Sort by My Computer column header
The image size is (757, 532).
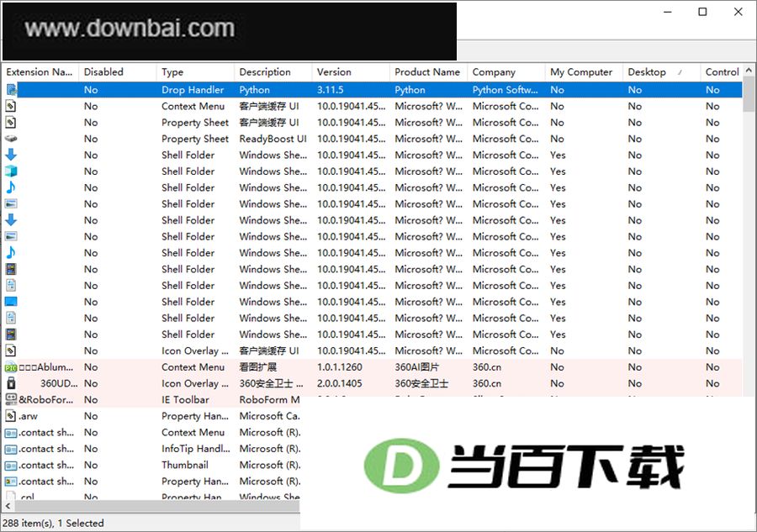585,72
